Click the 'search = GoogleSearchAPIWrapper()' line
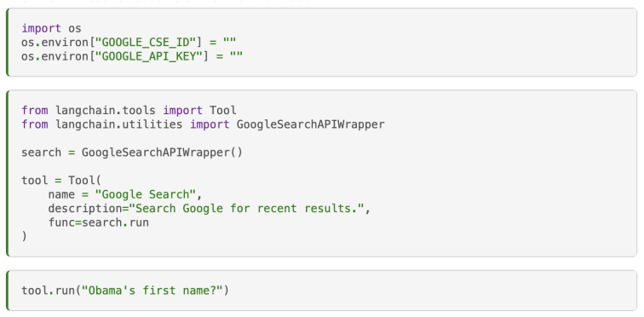 [x=132, y=153]
